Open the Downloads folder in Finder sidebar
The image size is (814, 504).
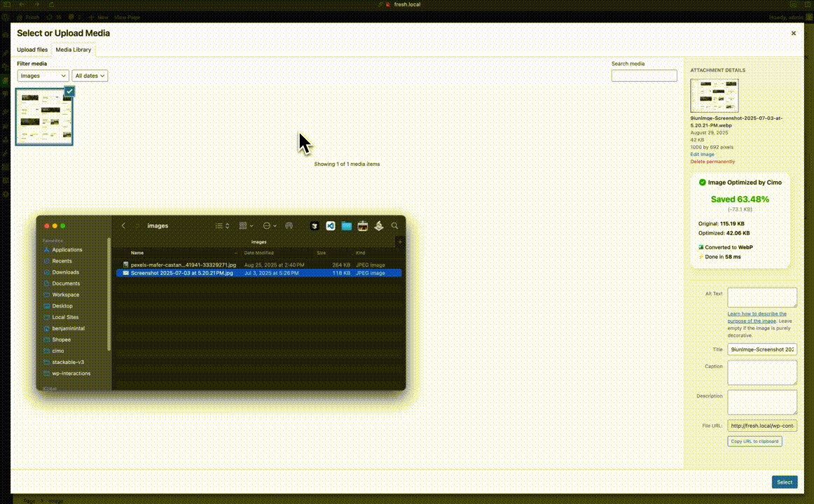[65, 272]
